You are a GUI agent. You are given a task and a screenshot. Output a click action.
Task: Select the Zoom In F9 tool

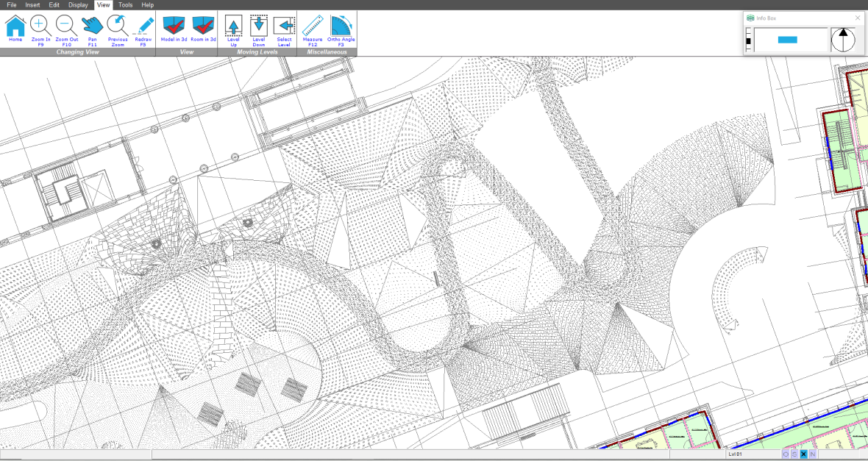click(x=41, y=30)
